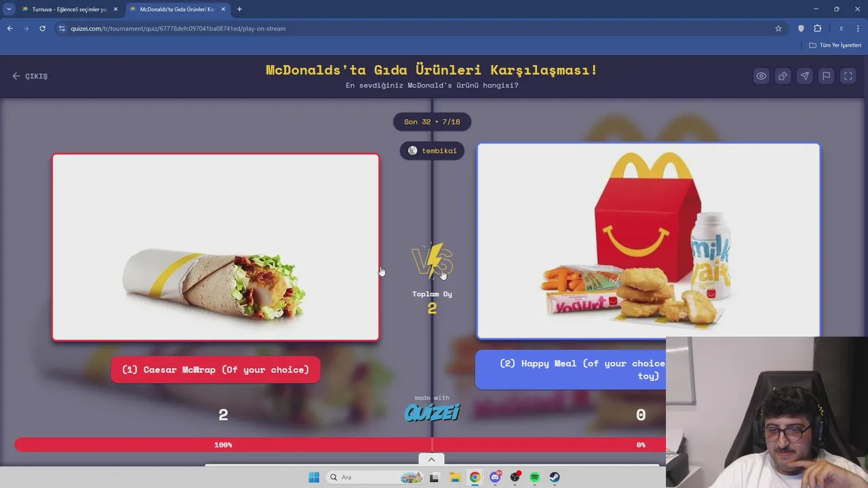Click the McDonalds'ta Gıda Ürünleri Karşılaşması title

tap(432, 70)
